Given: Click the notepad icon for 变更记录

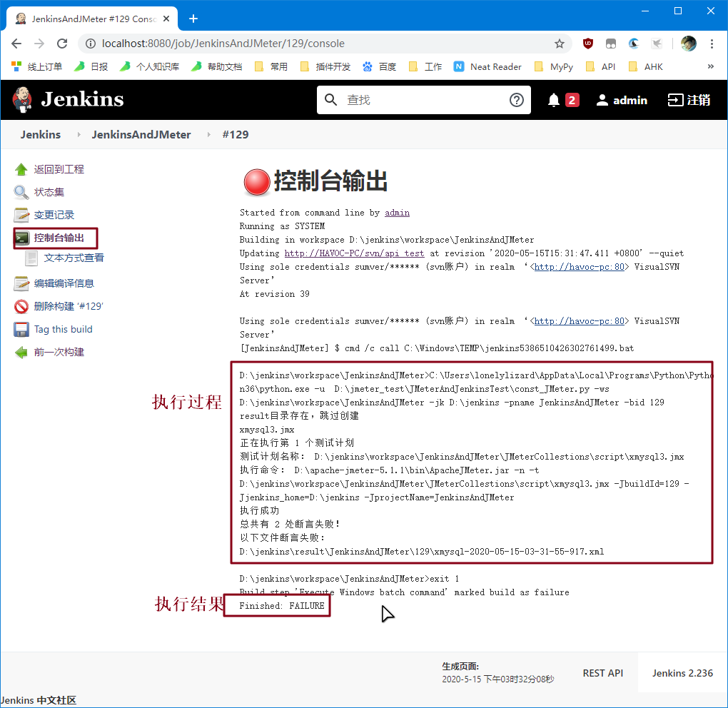Looking at the screenshot, I should coord(21,215).
